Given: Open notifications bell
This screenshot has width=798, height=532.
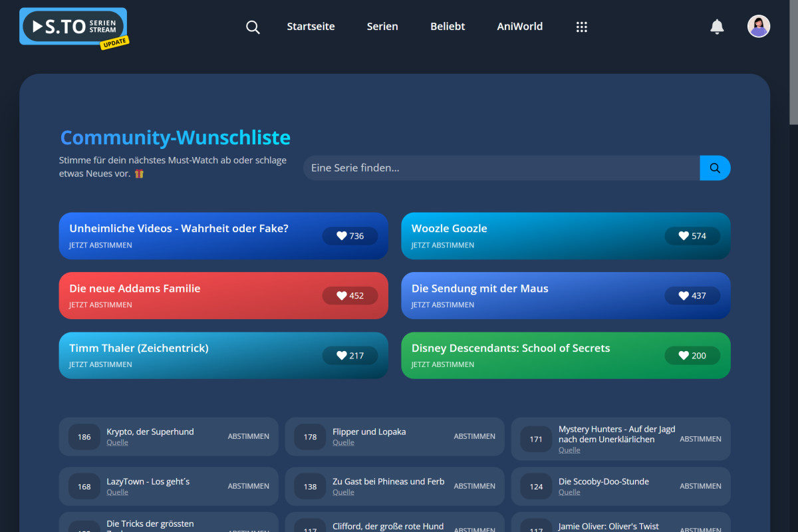Looking at the screenshot, I should (717, 27).
